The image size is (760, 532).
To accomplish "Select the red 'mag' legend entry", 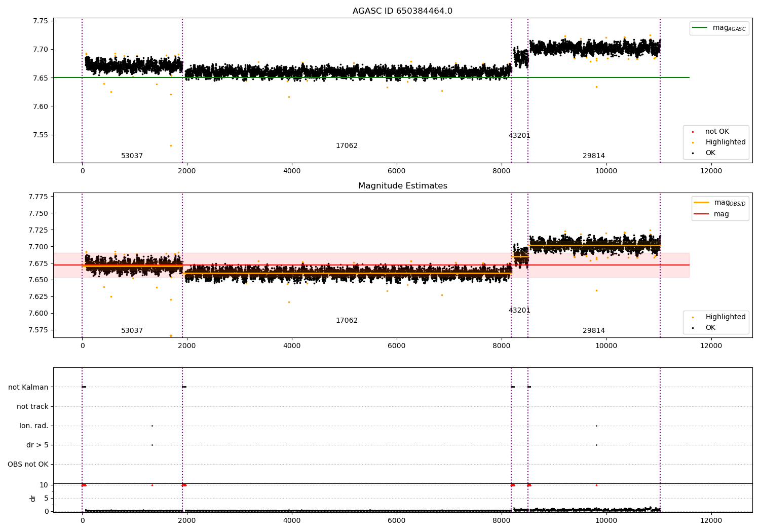I will 711,214.
